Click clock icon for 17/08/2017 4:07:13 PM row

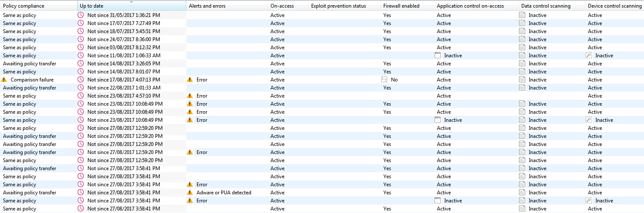[x=81, y=79]
